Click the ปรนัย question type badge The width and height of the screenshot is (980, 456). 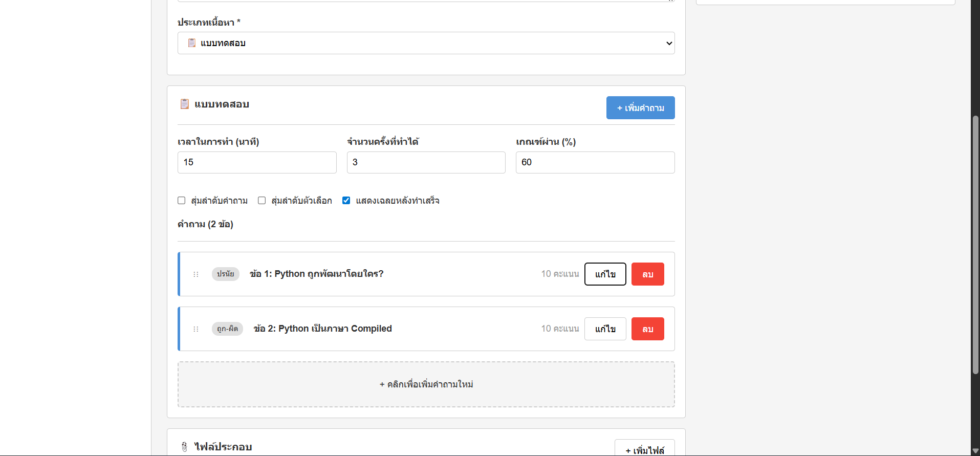[225, 274]
